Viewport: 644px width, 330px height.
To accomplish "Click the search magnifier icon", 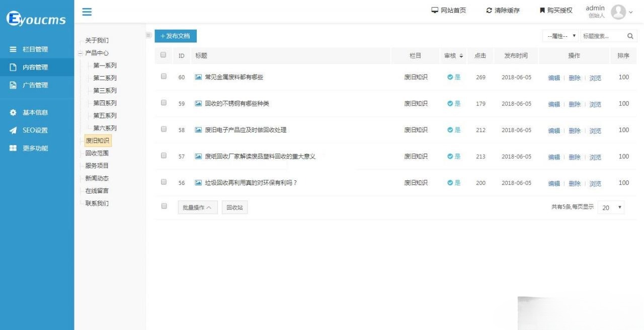I will click(x=630, y=36).
